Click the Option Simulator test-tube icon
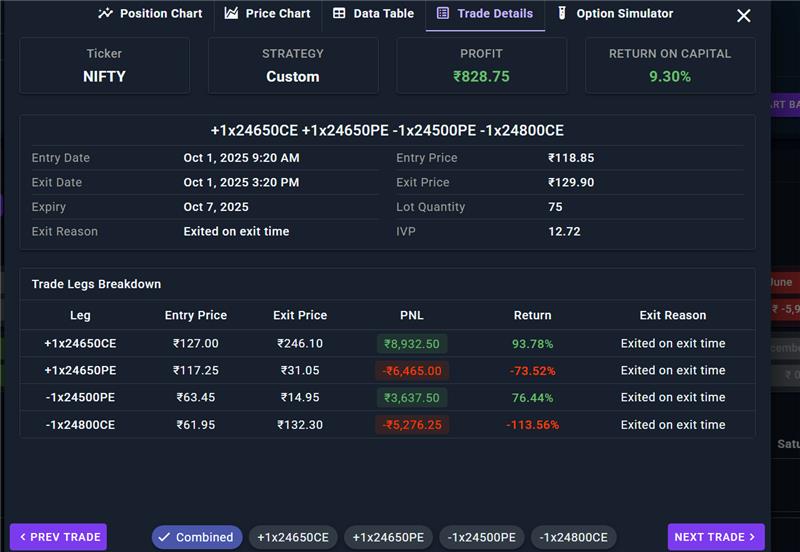 (562, 14)
